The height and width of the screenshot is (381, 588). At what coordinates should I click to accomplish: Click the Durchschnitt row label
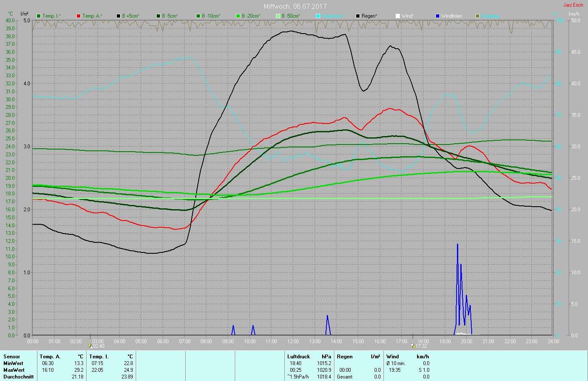tap(18, 377)
